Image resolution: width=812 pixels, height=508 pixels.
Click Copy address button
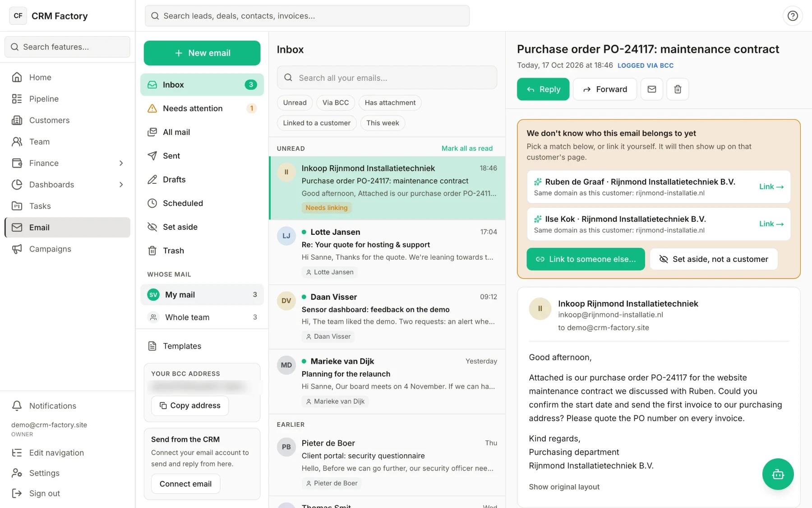coord(190,405)
